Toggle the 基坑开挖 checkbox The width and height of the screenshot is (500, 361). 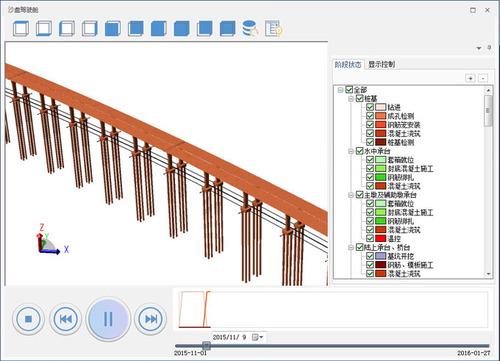tap(370, 256)
